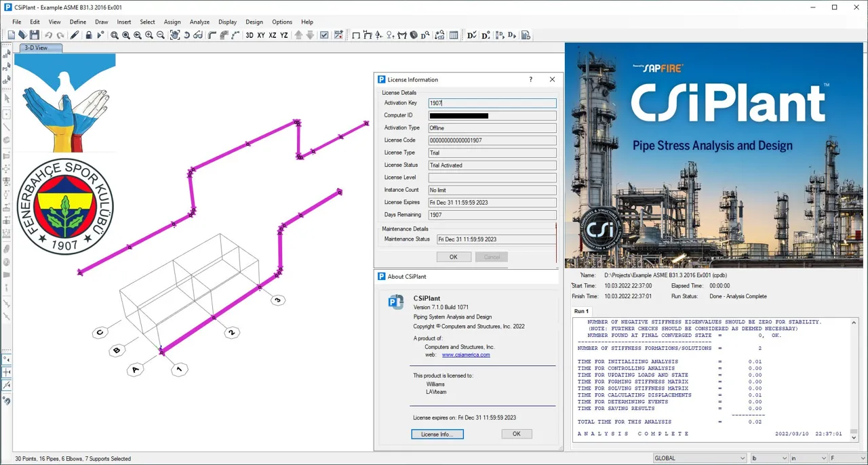868x465 pixels.
Task: Close the License Information dialog
Action: (x=552, y=79)
